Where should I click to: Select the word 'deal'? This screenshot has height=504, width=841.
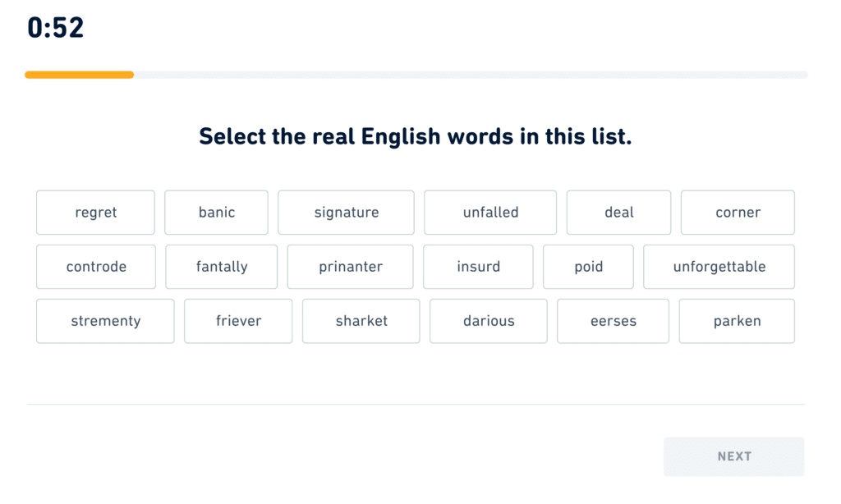(x=618, y=213)
